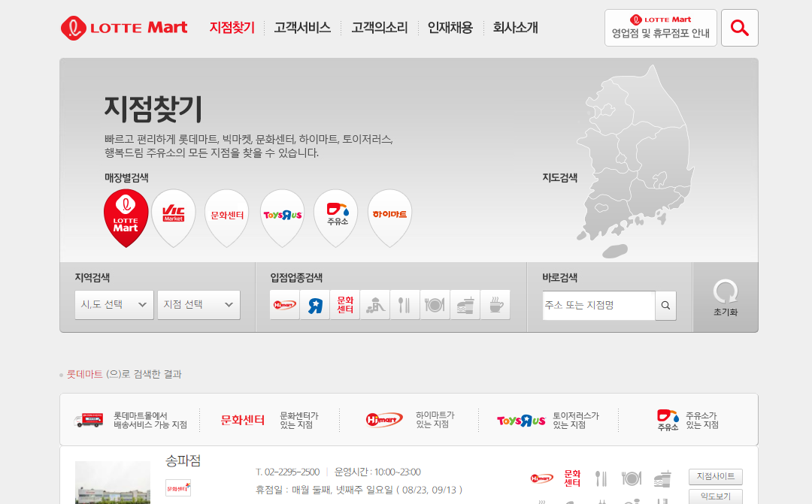Image resolution: width=812 pixels, height=504 pixels.
Task: Reset search with 초기화 icon
Action: [x=726, y=297]
